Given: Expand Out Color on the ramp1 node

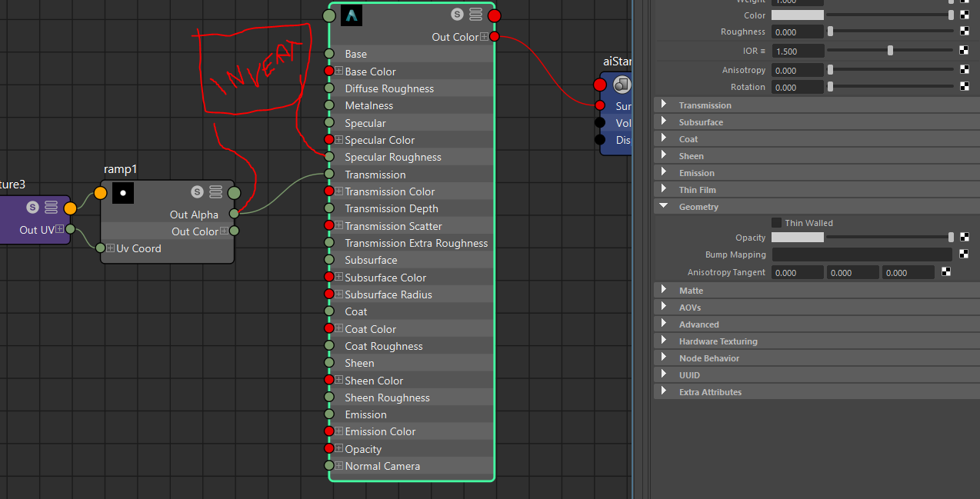Looking at the screenshot, I should (x=224, y=231).
